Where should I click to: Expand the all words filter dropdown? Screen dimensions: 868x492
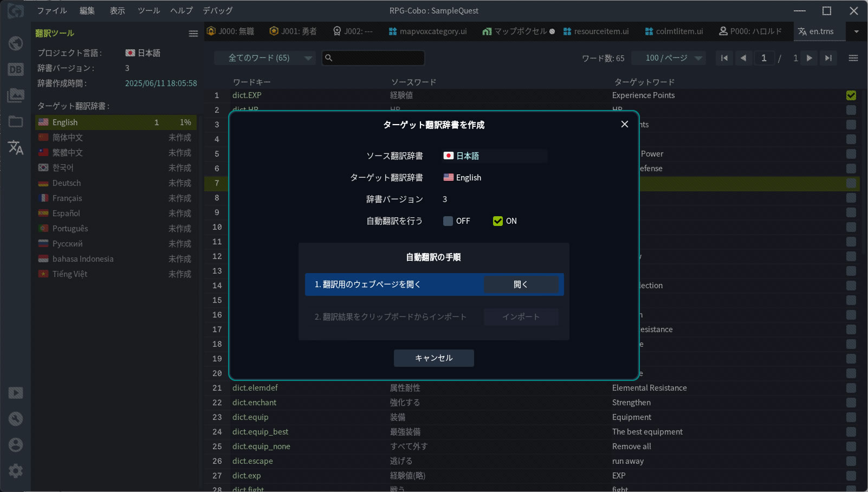point(264,58)
